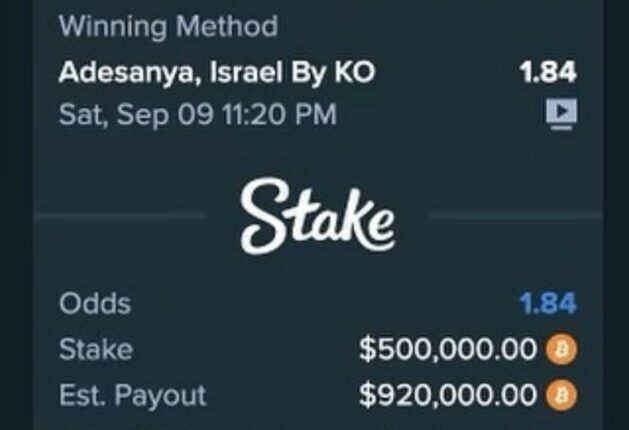Click the date 'Sat, Sep 09'
Screen dimensions: 629x430
coord(136,115)
